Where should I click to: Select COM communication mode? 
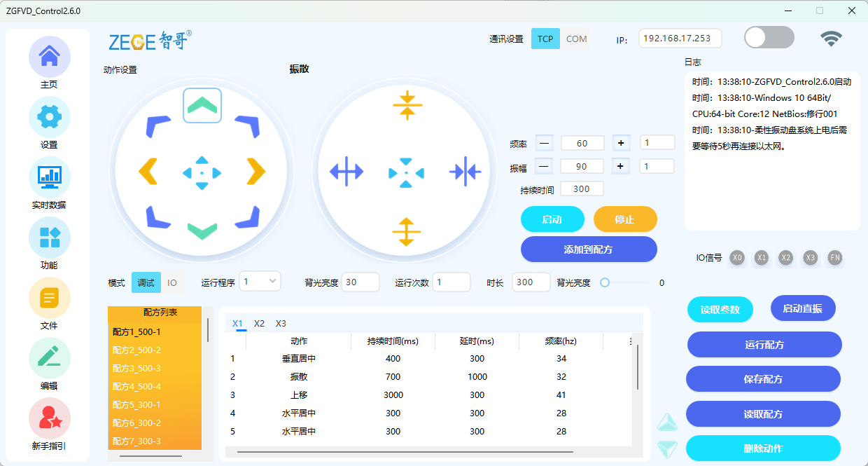pyautogui.click(x=577, y=39)
